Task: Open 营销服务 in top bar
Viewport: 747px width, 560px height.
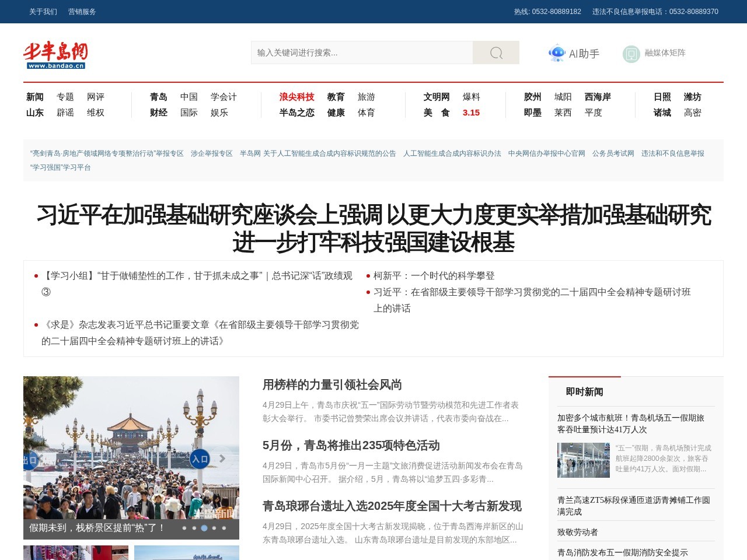Action: (82, 12)
